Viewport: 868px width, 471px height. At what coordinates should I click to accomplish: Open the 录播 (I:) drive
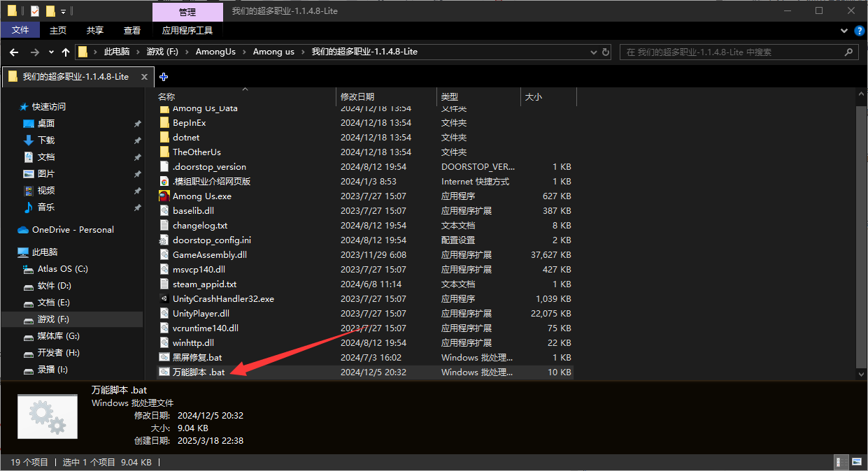(52, 370)
